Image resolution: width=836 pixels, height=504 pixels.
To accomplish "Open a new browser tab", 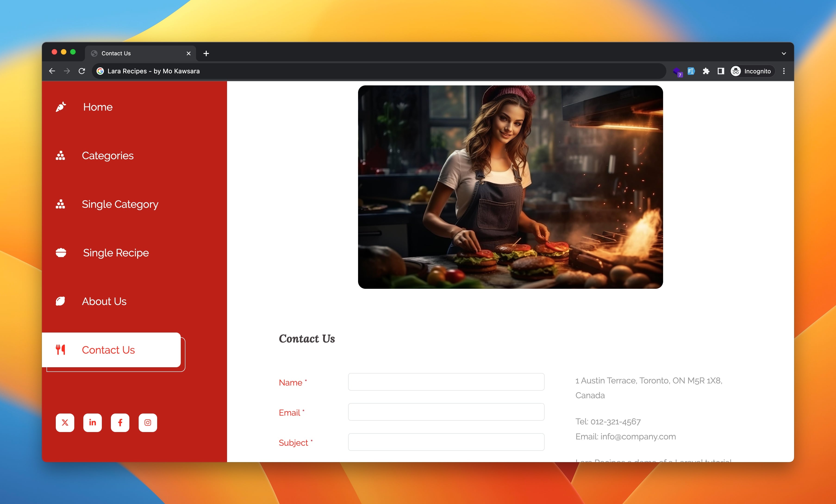I will [206, 53].
